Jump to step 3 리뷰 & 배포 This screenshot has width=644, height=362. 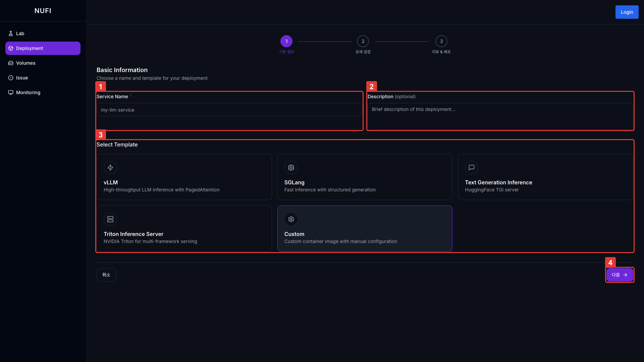click(441, 41)
